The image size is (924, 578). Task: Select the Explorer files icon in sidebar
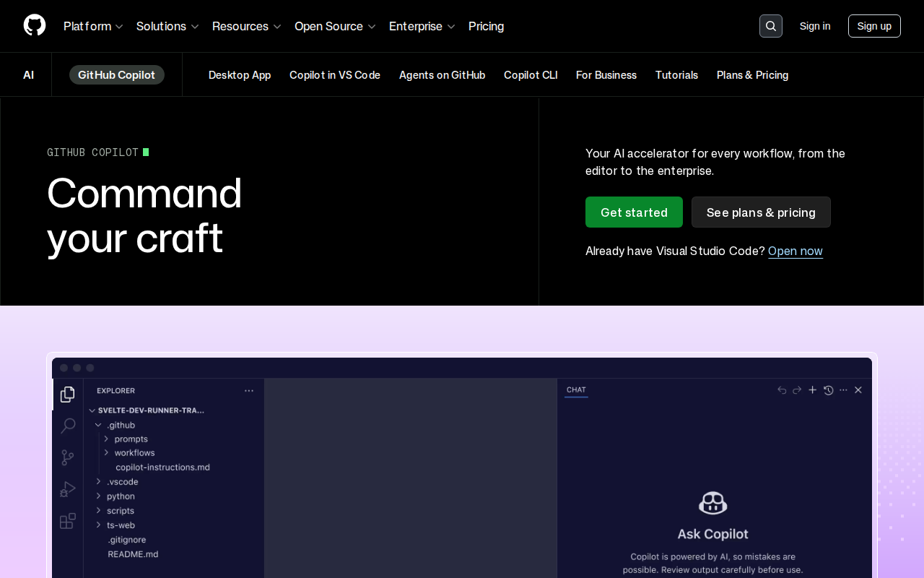pos(68,394)
